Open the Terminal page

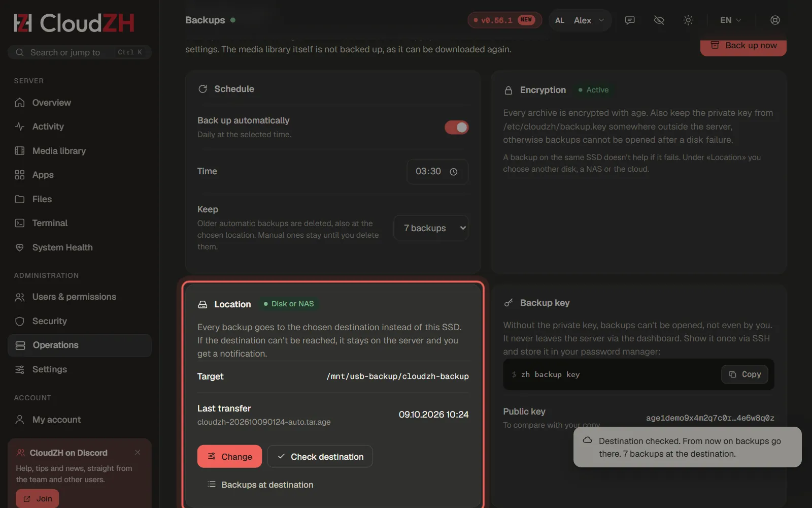[80, 223]
